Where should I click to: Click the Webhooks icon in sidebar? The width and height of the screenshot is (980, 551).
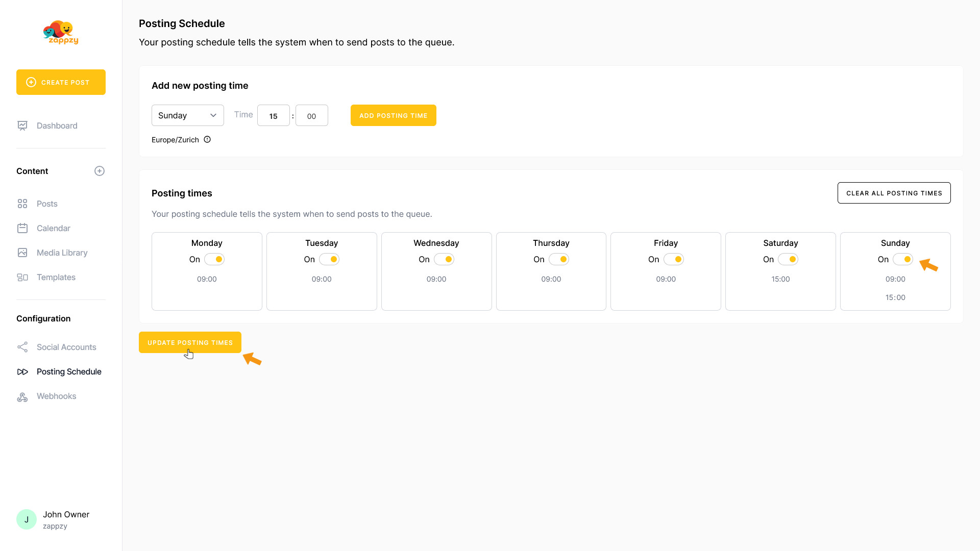coord(22,396)
